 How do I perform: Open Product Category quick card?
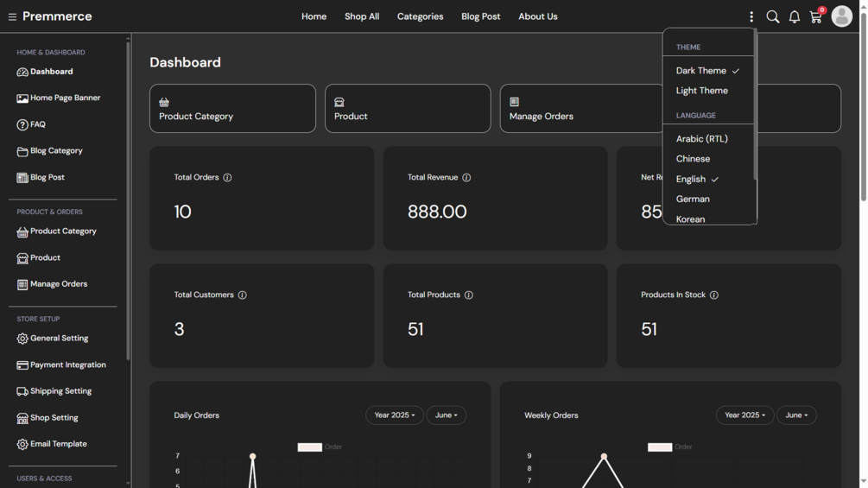232,109
